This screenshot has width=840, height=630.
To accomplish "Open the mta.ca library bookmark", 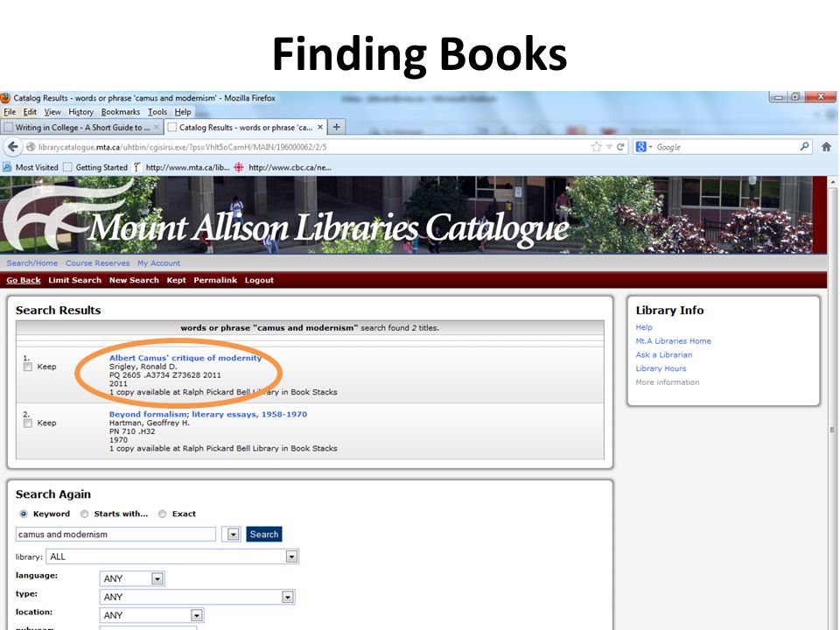I will coord(181,167).
